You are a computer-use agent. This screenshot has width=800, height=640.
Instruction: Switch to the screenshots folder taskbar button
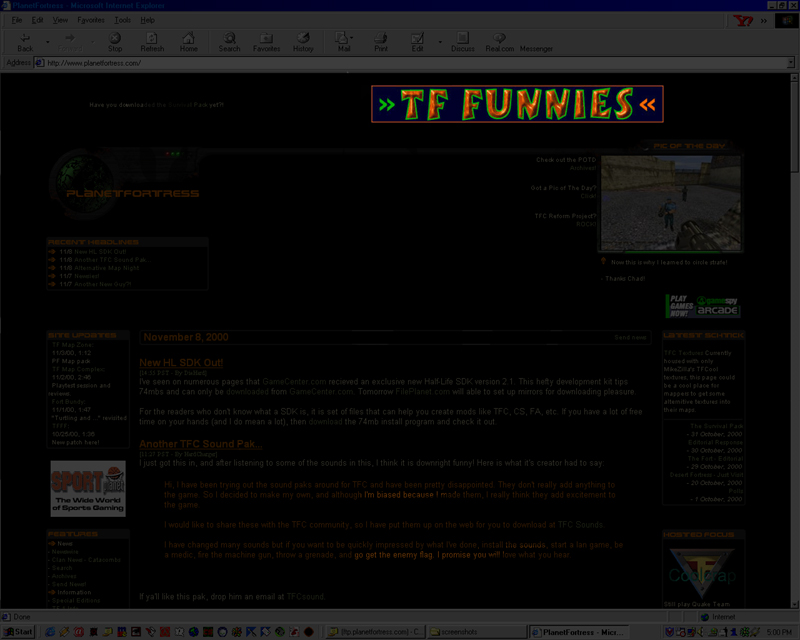(477, 632)
